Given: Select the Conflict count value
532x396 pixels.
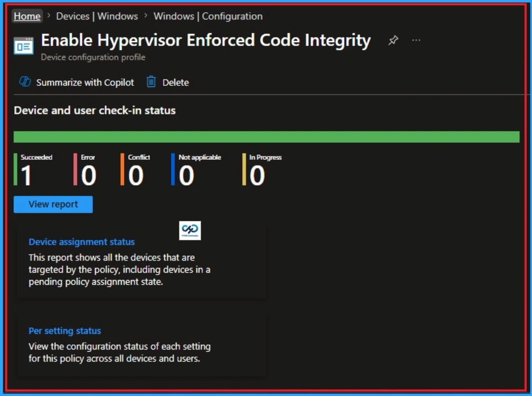Looking at the screenshot, I should tap(136, 175).
